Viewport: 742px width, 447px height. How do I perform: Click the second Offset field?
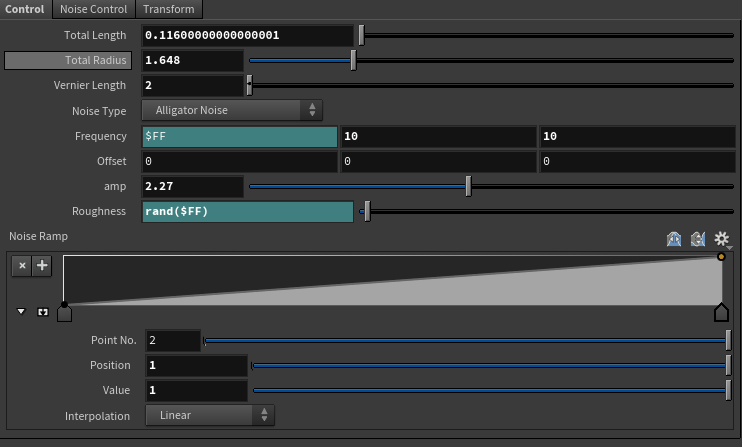click(439, 161)
